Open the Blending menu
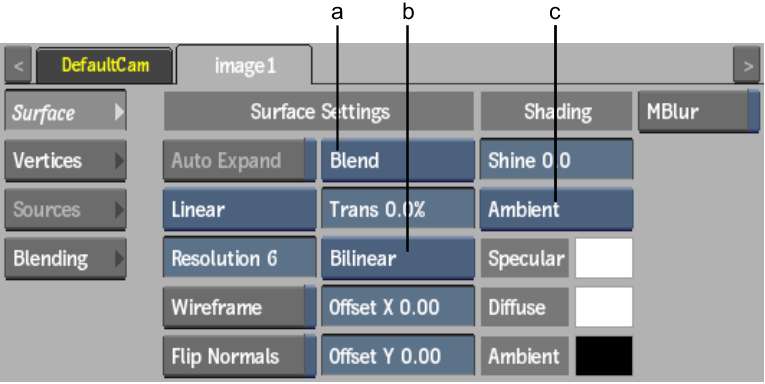Image resolution: width=765 pixels, height=384 pixels. (65, 258)
